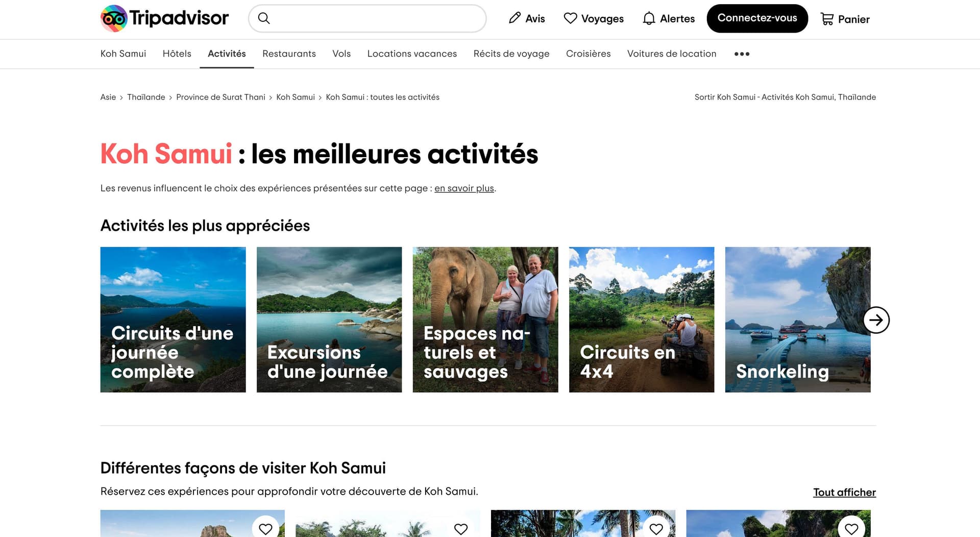Image resolution: width=980 pixels, height=537 pixels.
Task: Save the first experience card with its heart
Action: coord(265,529)
